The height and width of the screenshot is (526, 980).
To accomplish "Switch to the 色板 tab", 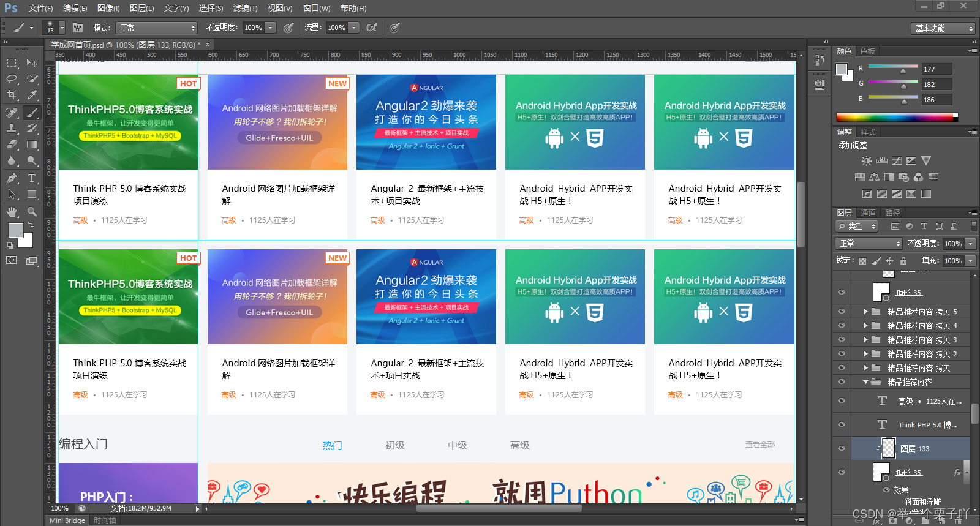I will (868, 51).
